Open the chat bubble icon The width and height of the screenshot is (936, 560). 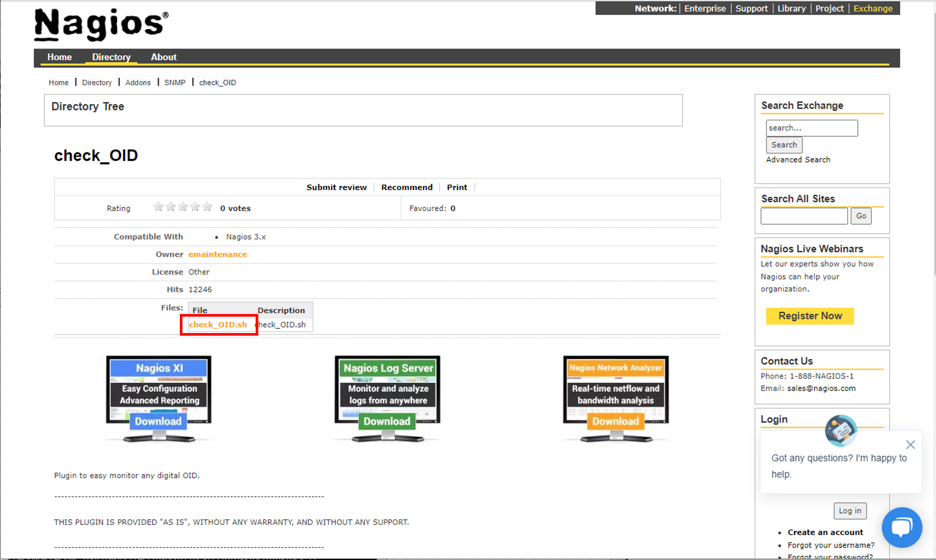902,528
